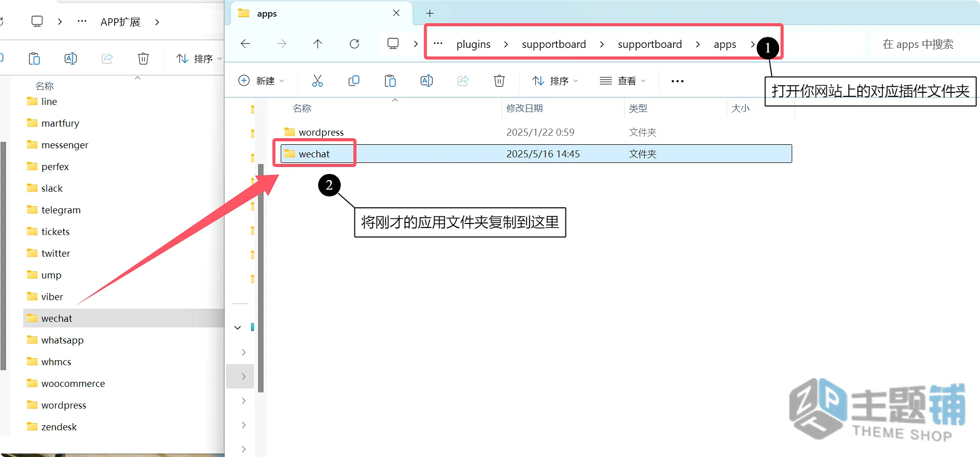Viewport: 980px width, 457px height.
Task: Click the Paste icon in the APP扩展 window
Action: [34, 59]
